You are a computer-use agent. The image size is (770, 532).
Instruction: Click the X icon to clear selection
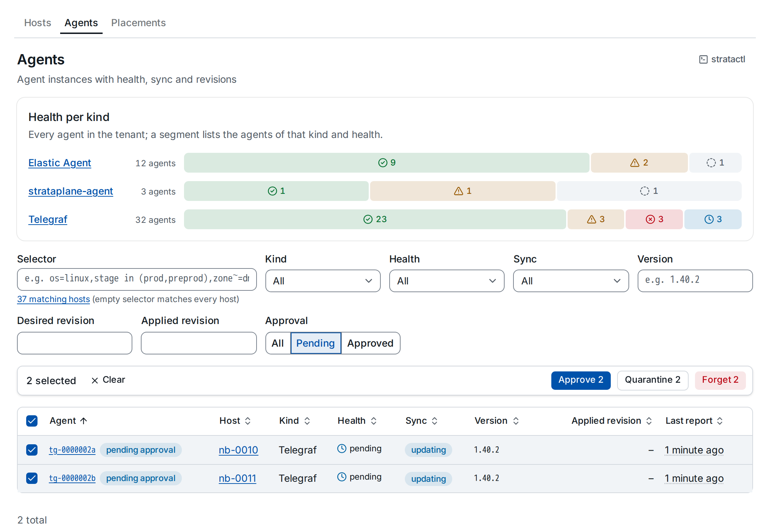[94, 380]
